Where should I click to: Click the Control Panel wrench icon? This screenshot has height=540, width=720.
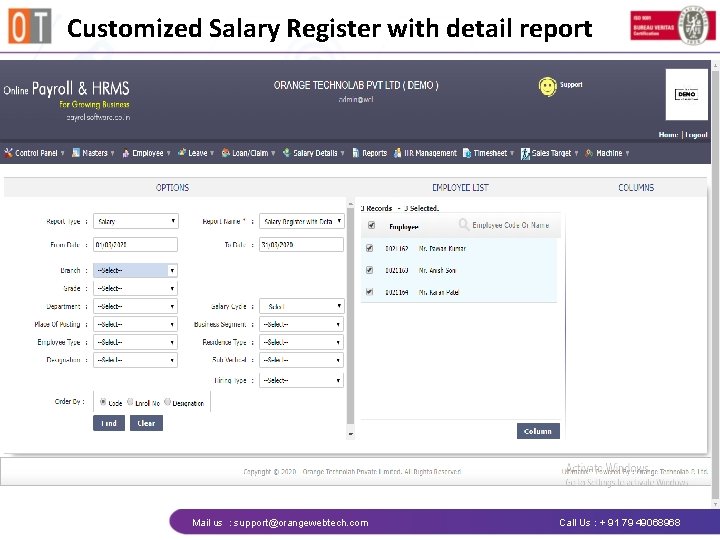point(8,153)
